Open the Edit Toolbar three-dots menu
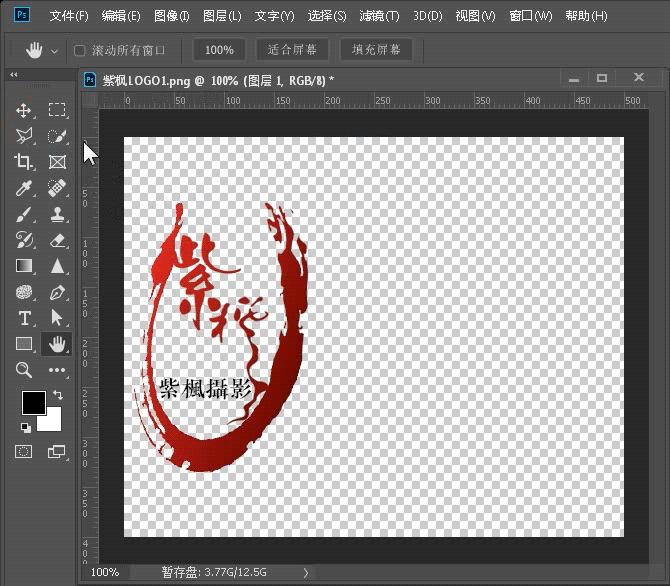 point(57,370)
